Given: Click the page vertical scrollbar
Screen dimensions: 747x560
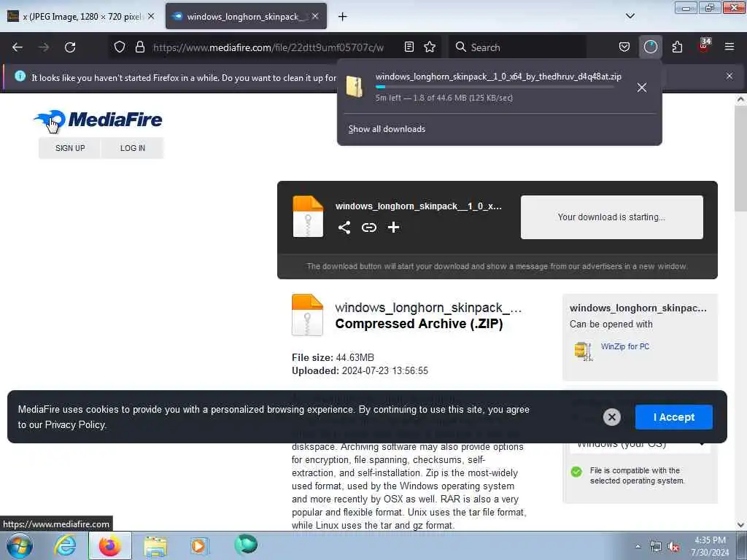Looking at the screenshot, I should click(740, 158).
